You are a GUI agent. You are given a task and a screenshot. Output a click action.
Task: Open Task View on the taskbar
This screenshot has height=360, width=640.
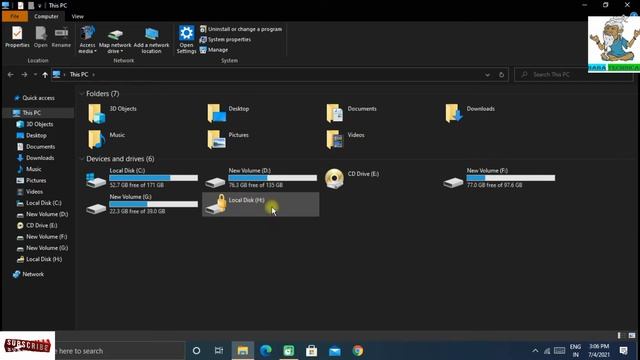click(219, 351)
